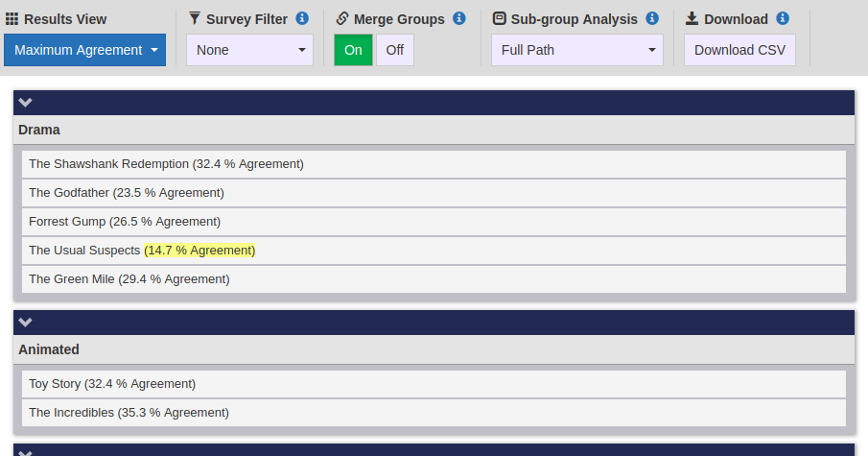
Task: Open the Maximum Agreement dropdown
Action: point(84,50)
